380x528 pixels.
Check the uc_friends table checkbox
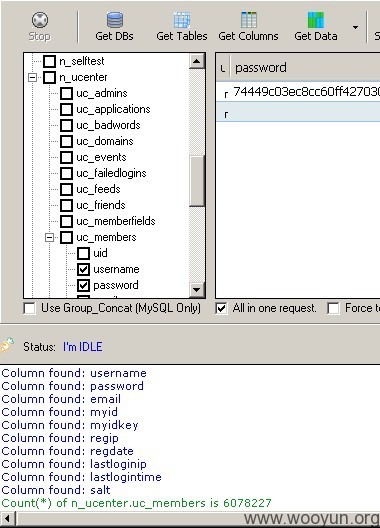coord(66,205)
